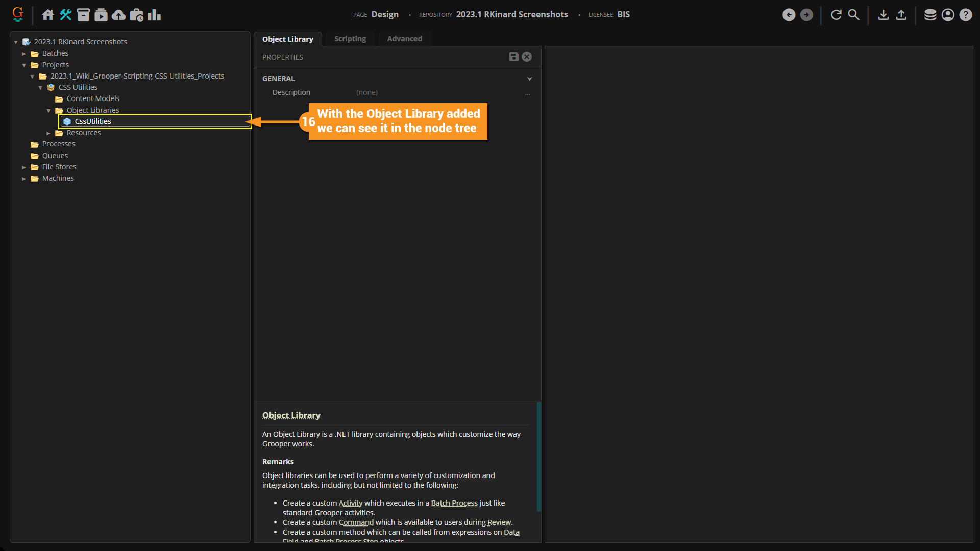Click the refresh icon in top bar
The height and width of the screenshot is (551, 980).
(x=836, y=15)
